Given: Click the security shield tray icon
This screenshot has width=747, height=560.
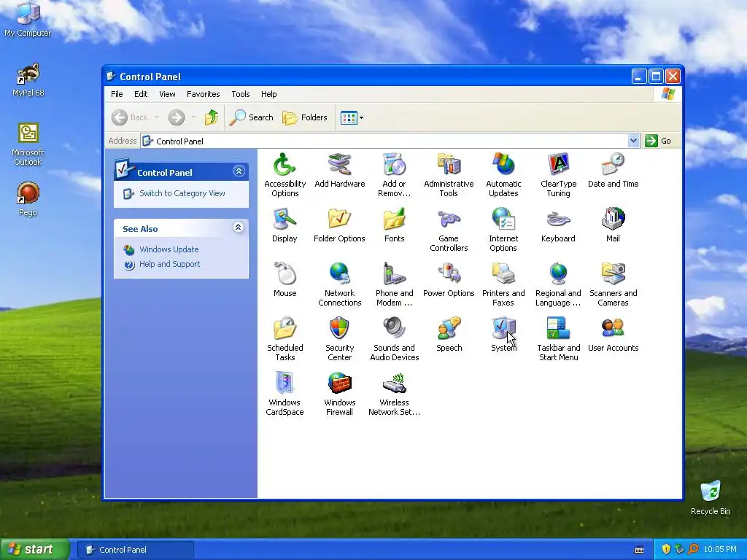Looking at the screenshot, I should (x=666, y=550).
